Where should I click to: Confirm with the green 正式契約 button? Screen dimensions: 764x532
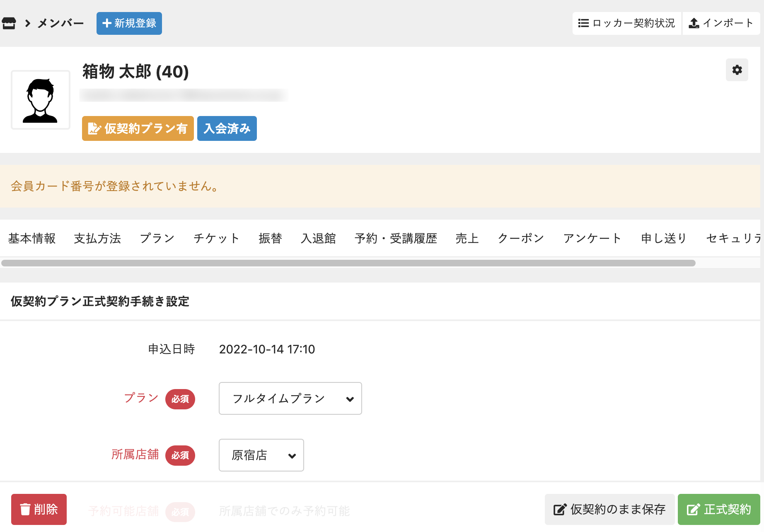coord(719,509)
